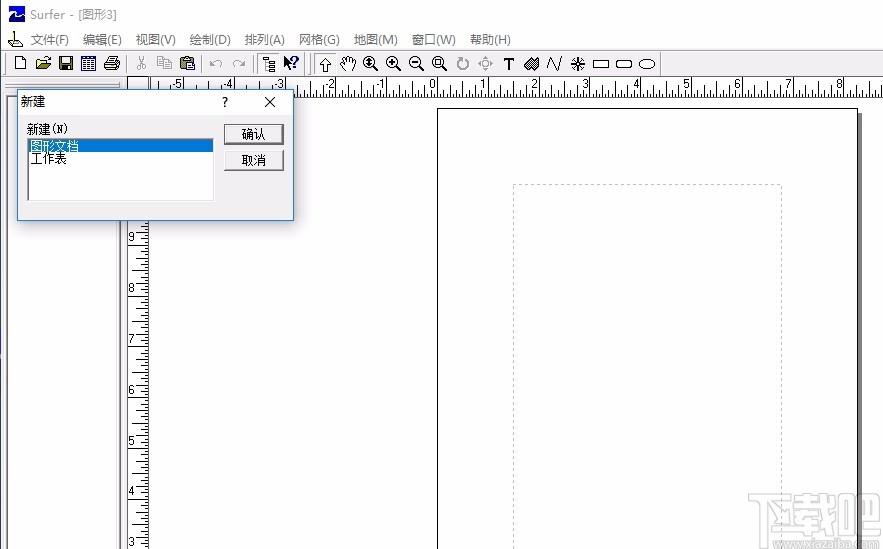This screenshot has width=883, height=549.
Task: Open the 窗口(W) menu
Action: (434, 39)
